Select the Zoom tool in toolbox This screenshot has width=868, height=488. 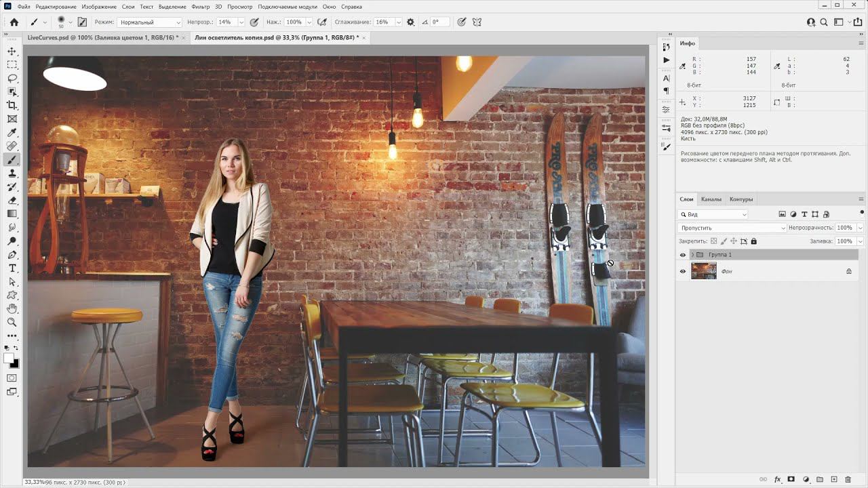click(x=12, y=323)
